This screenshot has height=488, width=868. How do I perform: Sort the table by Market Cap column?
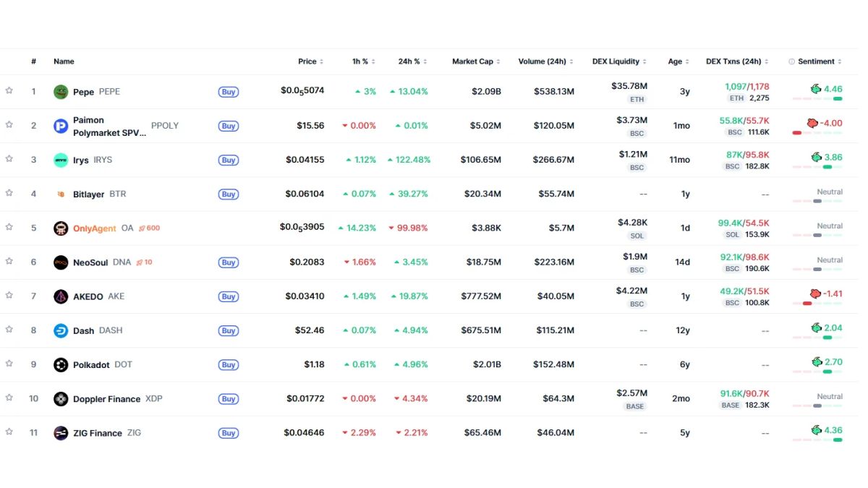477,61
